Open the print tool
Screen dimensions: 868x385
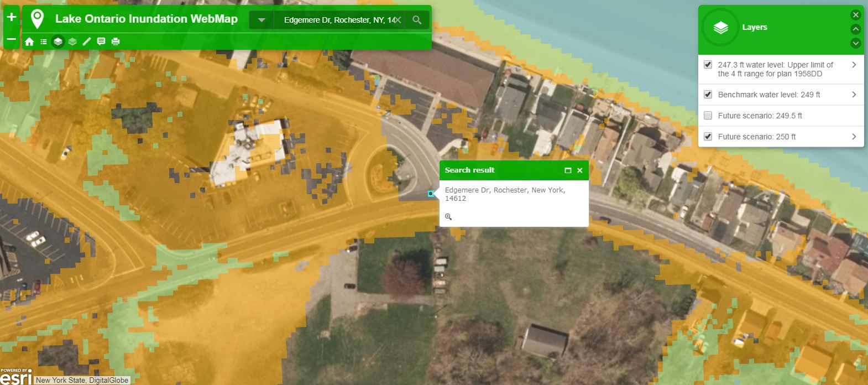(x=116, y=41)
